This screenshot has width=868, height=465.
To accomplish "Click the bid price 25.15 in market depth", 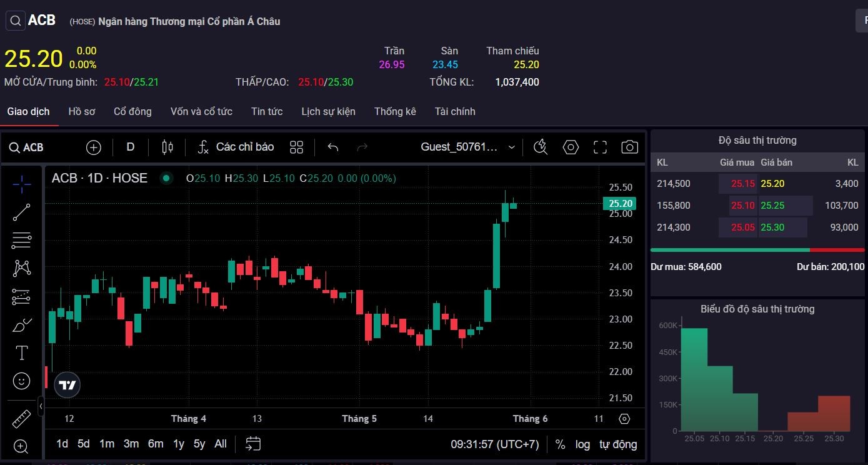I will [743, 184].
